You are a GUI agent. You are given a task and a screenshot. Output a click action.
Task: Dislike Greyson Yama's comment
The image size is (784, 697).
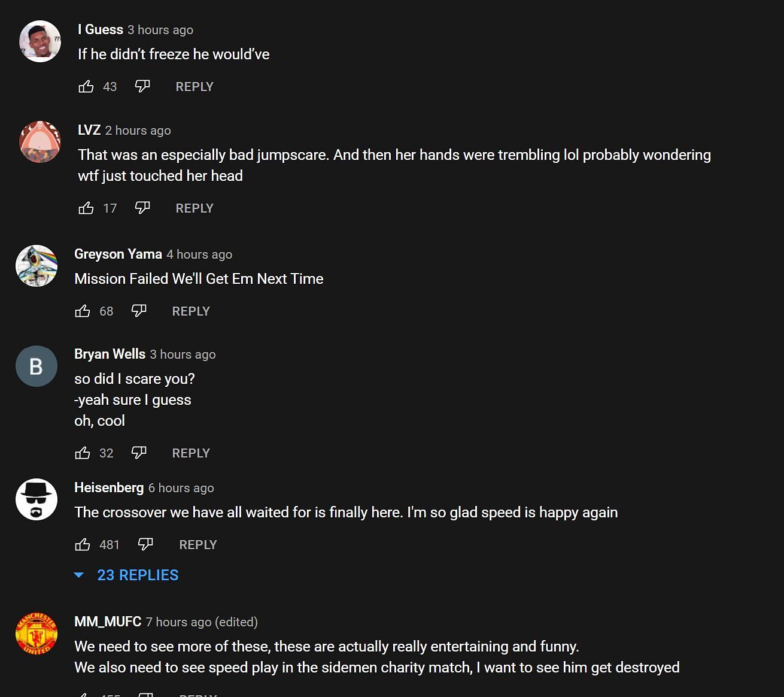139,311
